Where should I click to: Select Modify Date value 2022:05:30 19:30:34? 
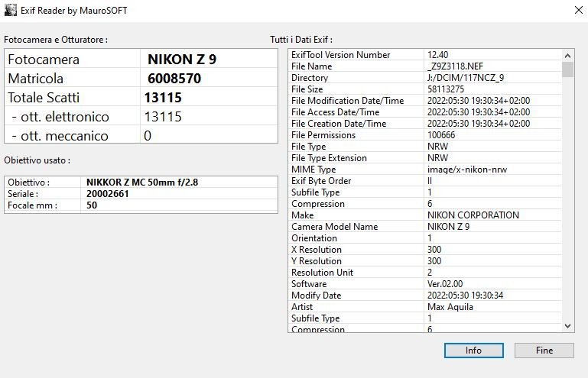pyautogui.click(x=466, y=296)
